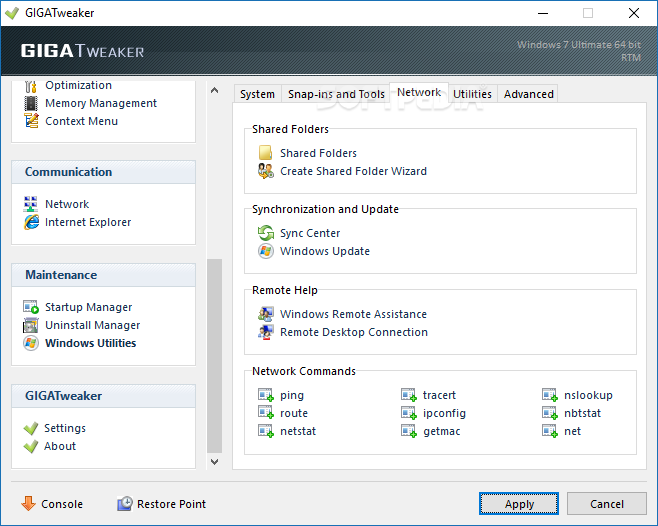Viewport: 658px width, 526px height.
Task: Open Memory Management in the sidebar
Action: pos(100,103)
